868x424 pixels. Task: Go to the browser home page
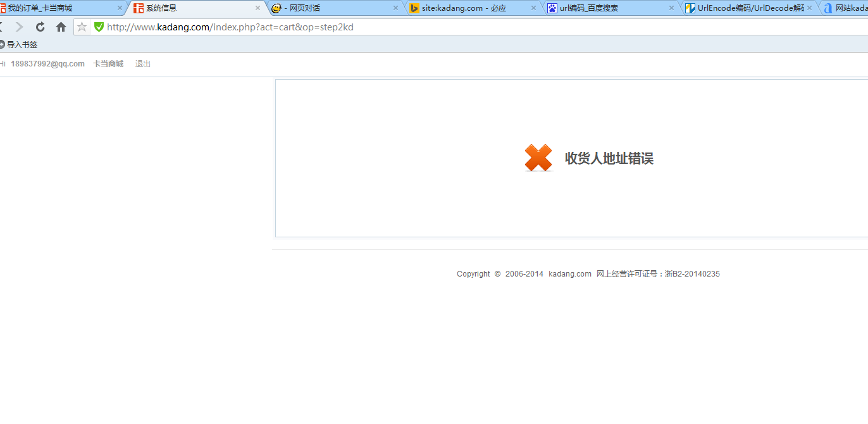61,27
